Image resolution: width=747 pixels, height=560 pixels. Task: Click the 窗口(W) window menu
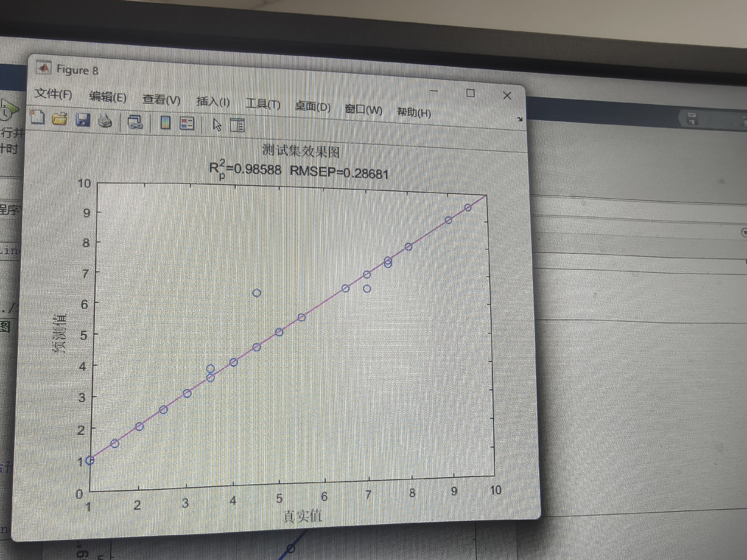pos(363,110)
